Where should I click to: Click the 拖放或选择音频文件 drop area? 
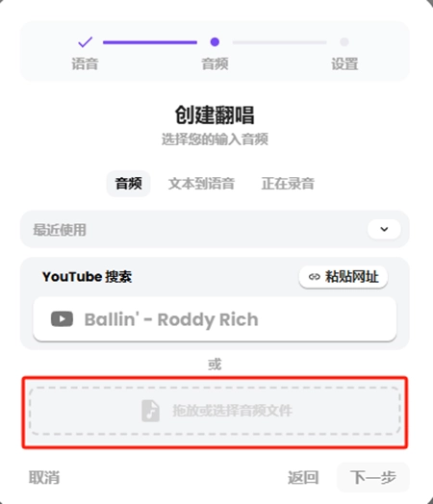click(215, 411)
